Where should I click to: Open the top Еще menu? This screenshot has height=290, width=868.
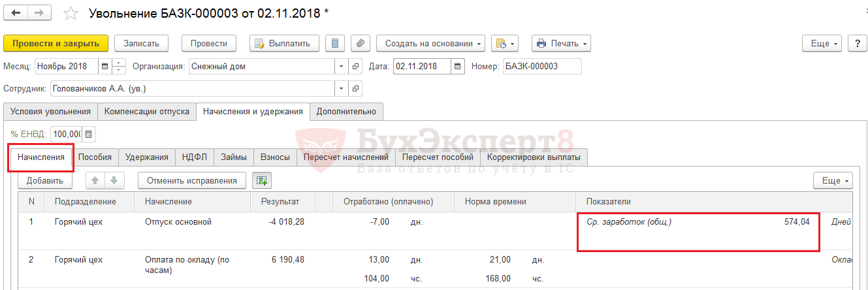[823, 44]
